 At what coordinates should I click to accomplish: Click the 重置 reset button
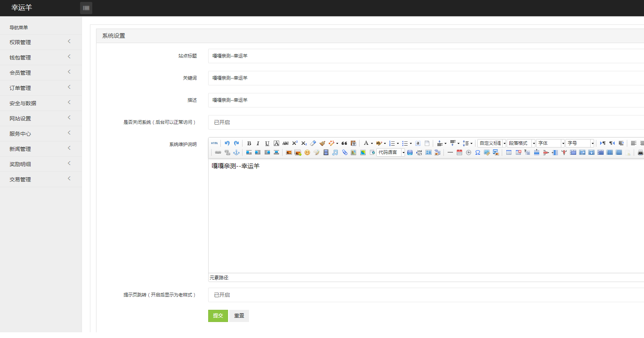239,316
